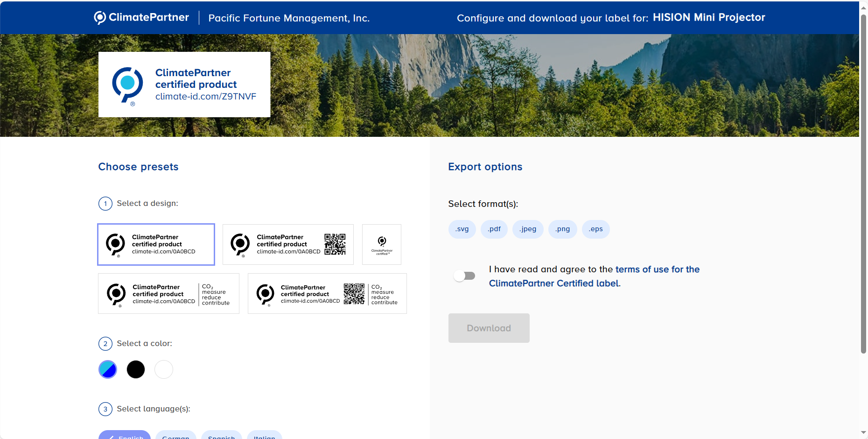Screen dimensions: 868x439
Task: Click the 'Select format(s):' label
Action: click(483, 204)
